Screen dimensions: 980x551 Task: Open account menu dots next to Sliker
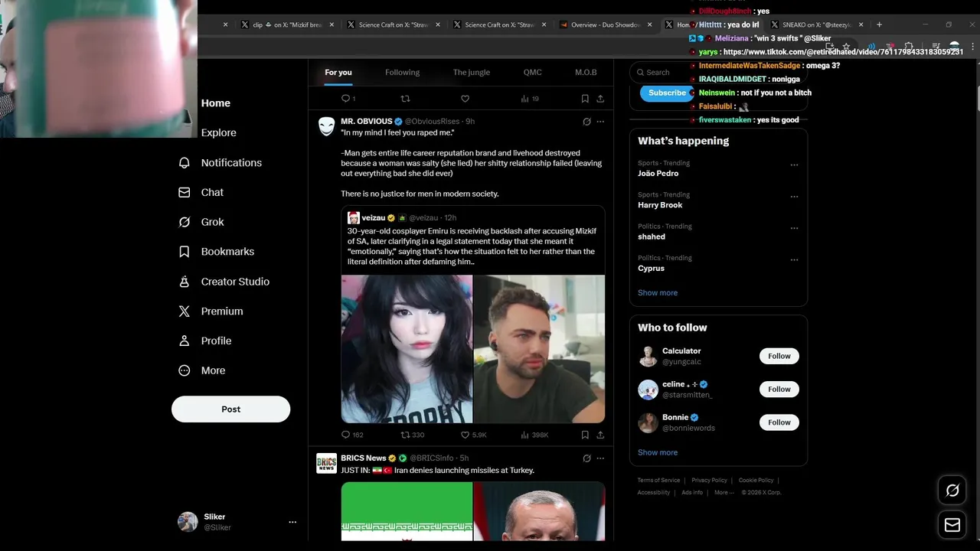point(292,522)
